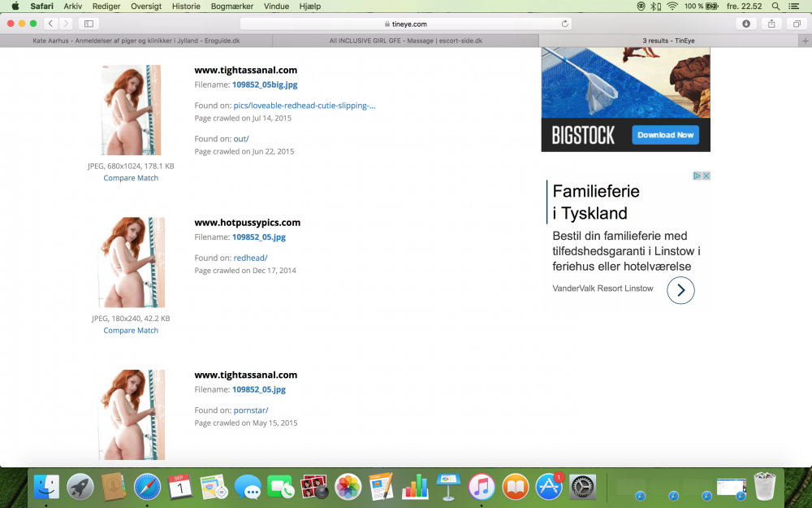812x508 pixels.
Task: Open the out/ found-on link
Action: pos(241,138)
